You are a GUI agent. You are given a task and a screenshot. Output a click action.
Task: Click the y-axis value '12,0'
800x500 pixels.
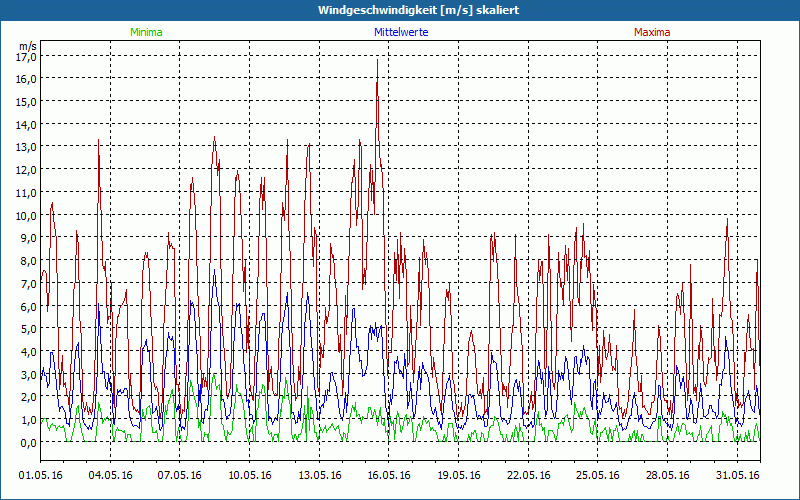click(x=28, y=170)
